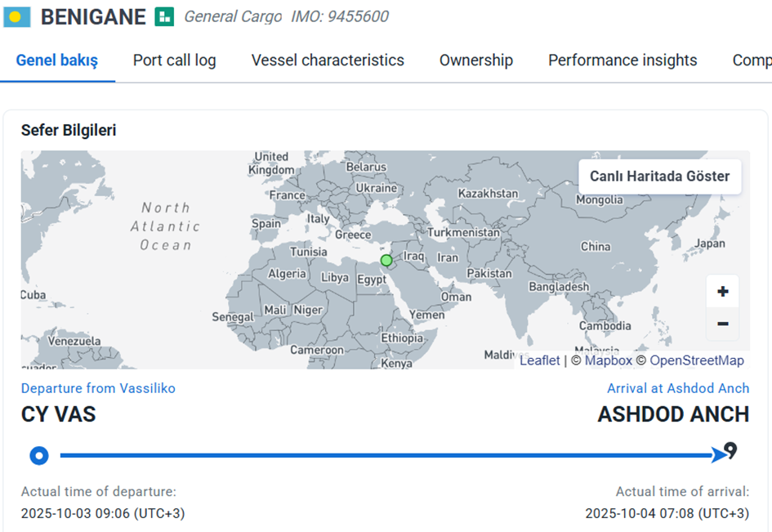Open the Mapbox attribution link
Screen dimensions: 772x532
click(608, 360)
